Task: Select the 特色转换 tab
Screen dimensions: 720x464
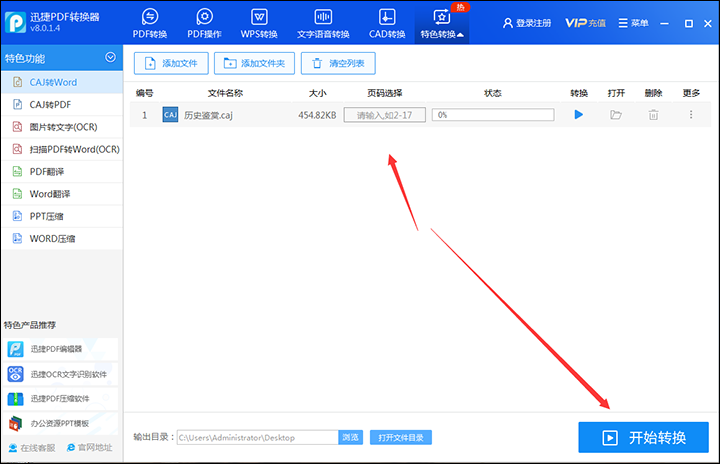Action: 442,23
